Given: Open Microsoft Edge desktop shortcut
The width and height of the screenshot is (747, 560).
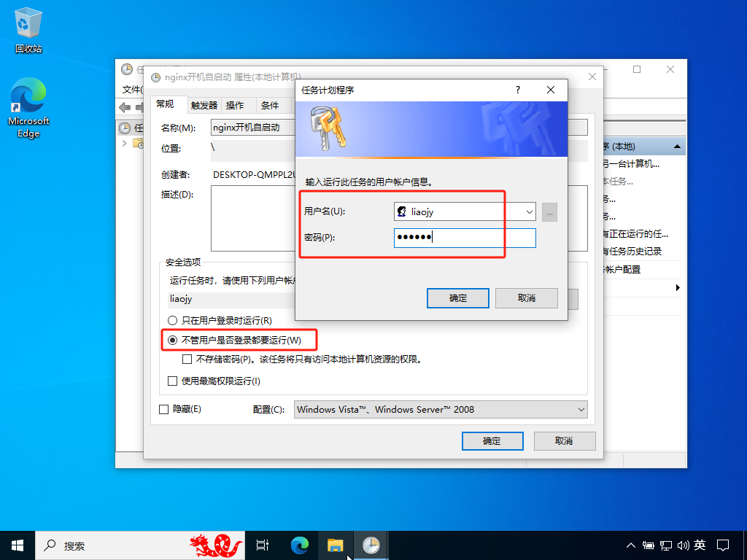Looking at the screenshot, I should tap(28, 108).
